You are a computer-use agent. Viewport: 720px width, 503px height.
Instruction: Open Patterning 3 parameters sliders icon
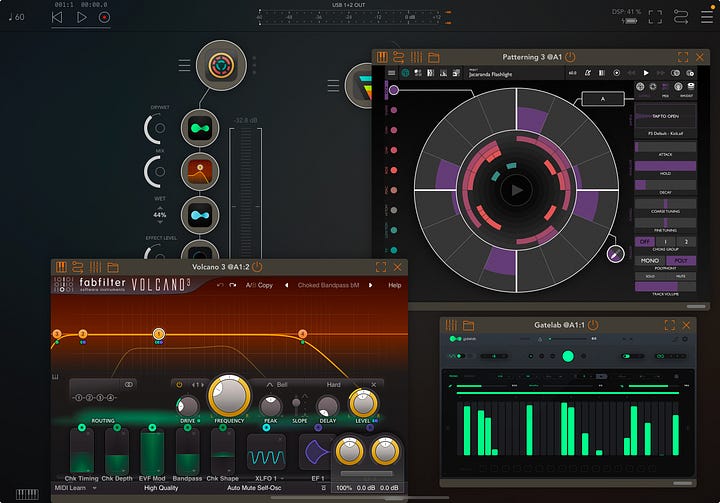pyautogui.click(x=416, y=57)
